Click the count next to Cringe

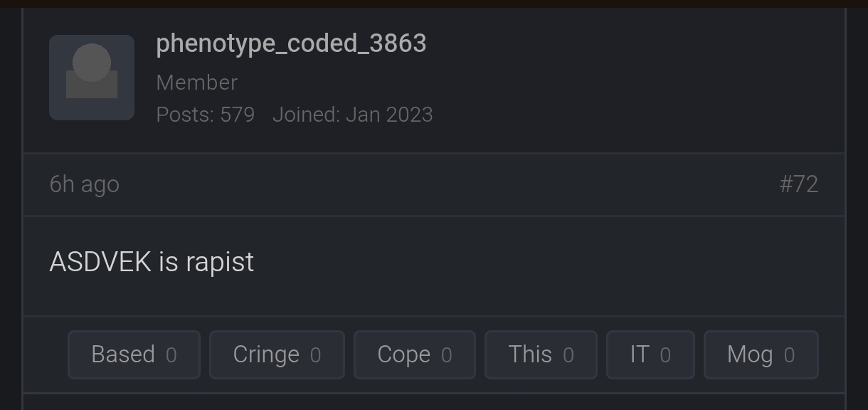click(x=316, y=354)
